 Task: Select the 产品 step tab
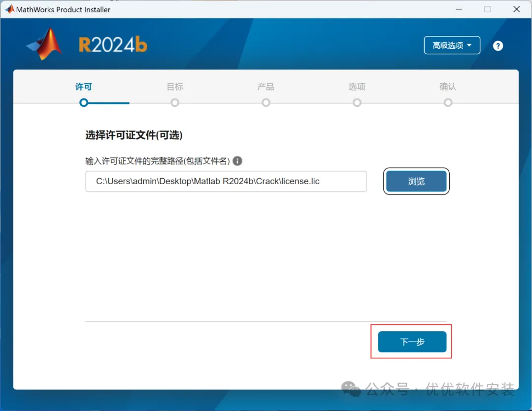pyautogui.click(x=266, y=87)
